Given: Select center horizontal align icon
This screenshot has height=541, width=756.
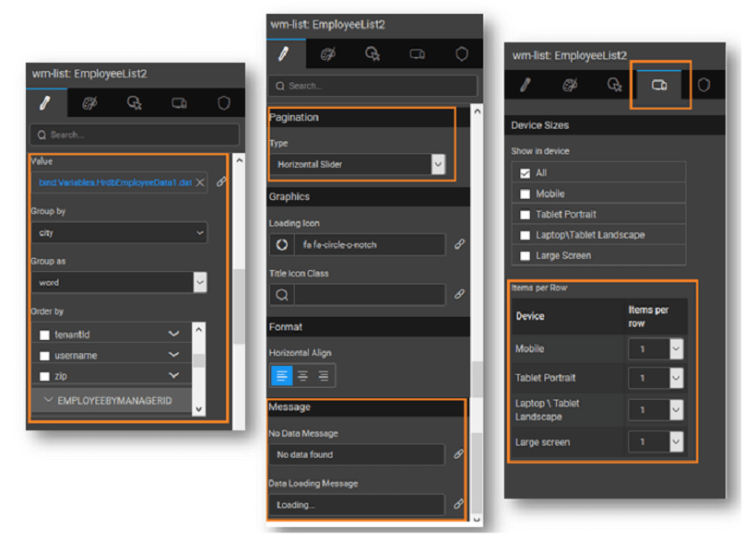Looking at the screenshot, I should coord(302,376).
